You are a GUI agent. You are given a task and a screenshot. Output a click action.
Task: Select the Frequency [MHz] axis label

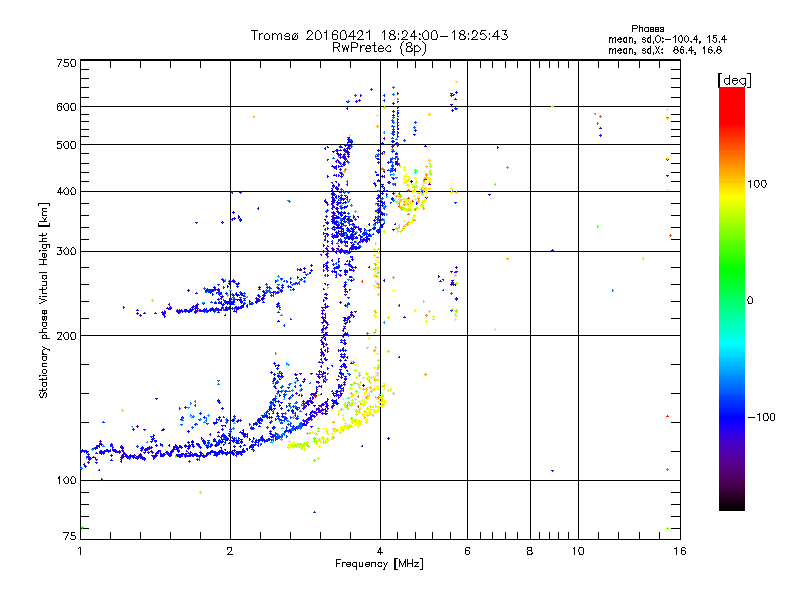[x=379, y=564]
